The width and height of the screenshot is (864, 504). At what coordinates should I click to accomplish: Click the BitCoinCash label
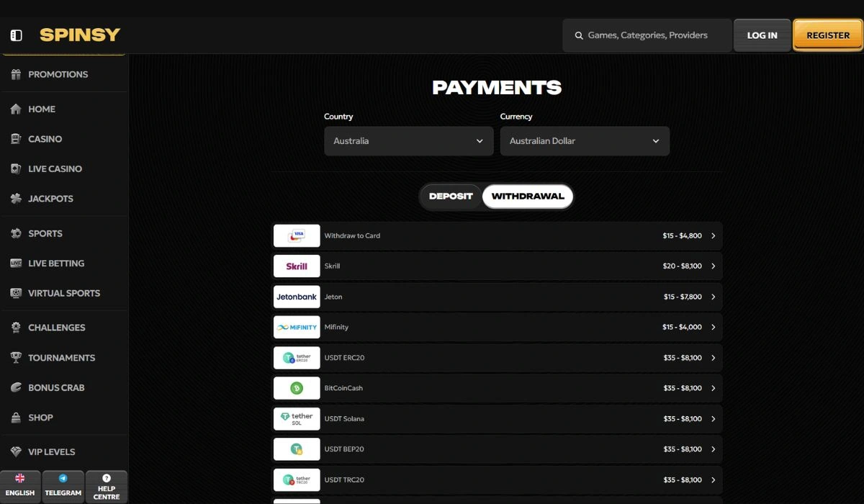[343, 388]
